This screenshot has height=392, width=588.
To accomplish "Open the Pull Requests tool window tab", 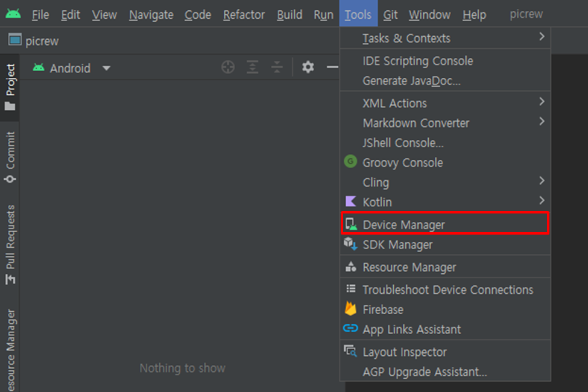I will (x=10, y=245).
